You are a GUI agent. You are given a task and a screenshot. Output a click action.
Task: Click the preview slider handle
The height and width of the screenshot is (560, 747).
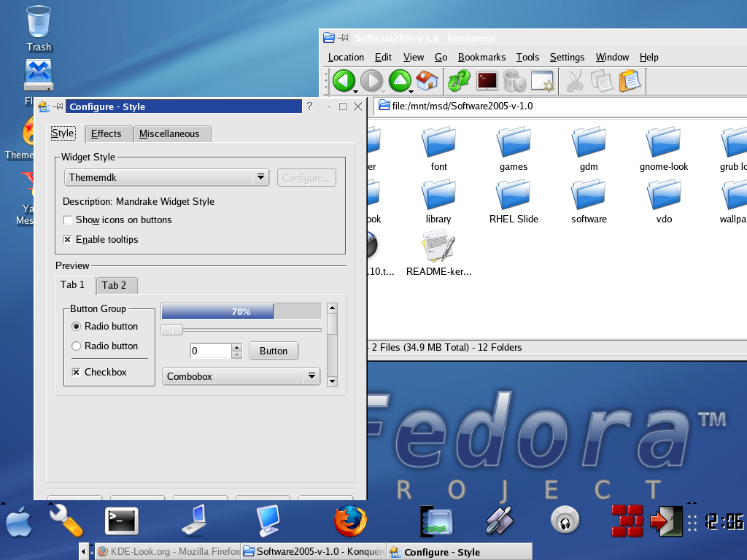pos(171,330)
